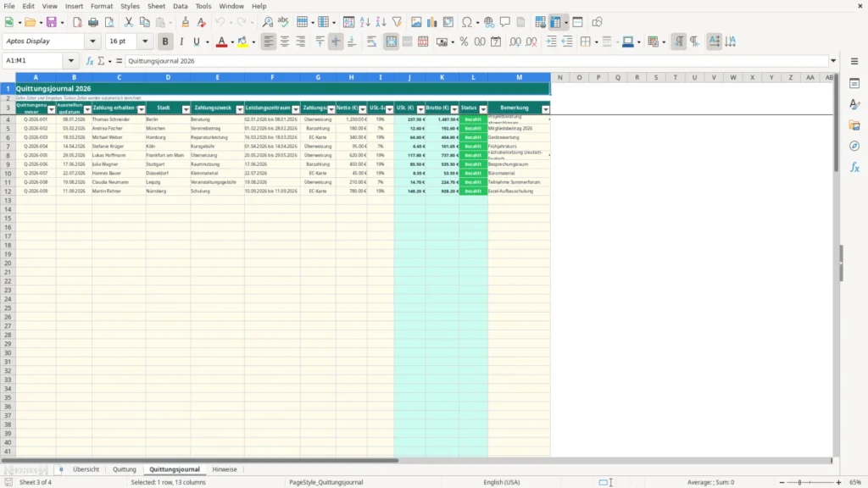Open the sidebar Gallery panel
Viewport: 868px width, 488px height.
(x=854, y=125)
